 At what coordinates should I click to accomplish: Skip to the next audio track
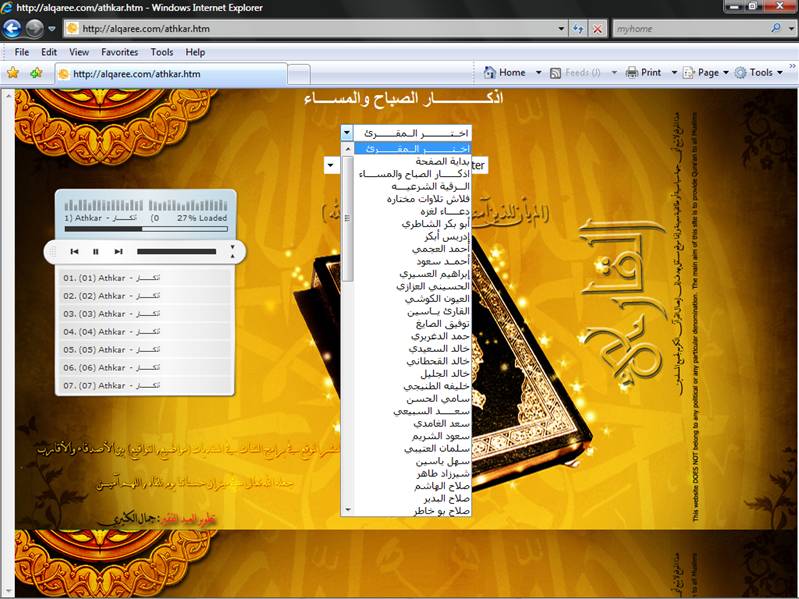[118, 251]
